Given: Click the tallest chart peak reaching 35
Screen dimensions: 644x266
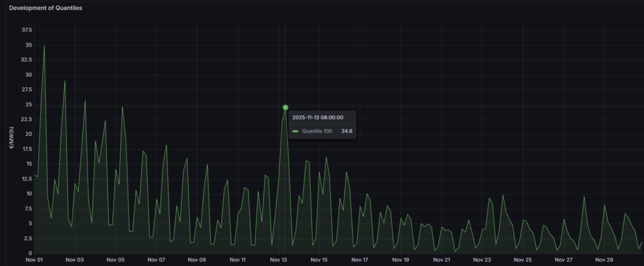Looking at the screenshot, I should (x=44, y=46).
